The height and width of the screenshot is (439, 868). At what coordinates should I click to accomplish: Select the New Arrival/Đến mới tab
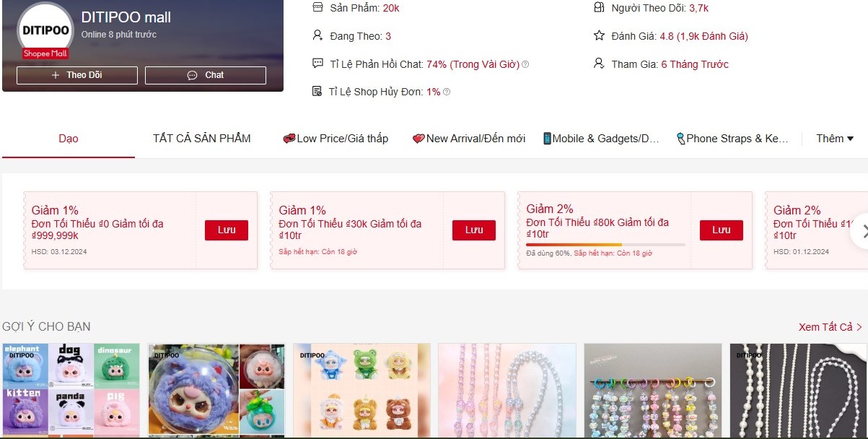(x=469, y=139)
